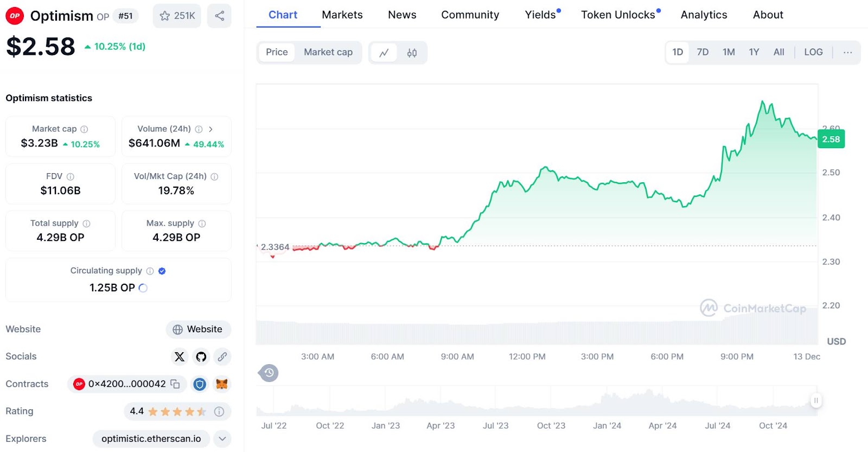
Task: Click the Circulating supply info icon
Action: (150, 271)
